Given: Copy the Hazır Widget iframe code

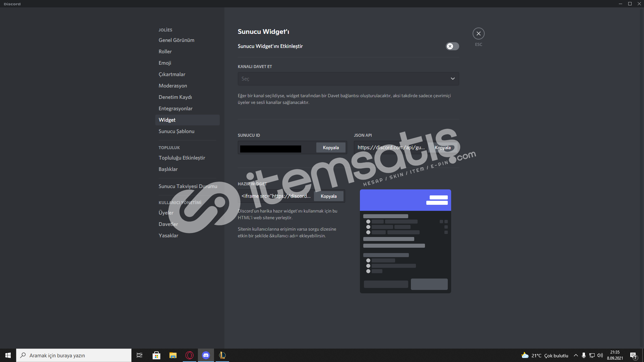Looking at the screenshot, I should pos(328,196).
